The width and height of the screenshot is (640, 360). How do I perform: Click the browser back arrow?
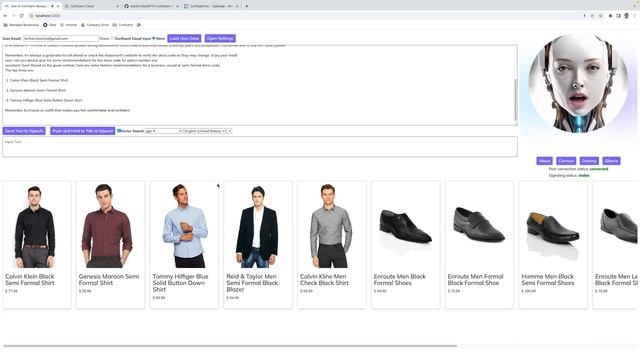[5, 16]
